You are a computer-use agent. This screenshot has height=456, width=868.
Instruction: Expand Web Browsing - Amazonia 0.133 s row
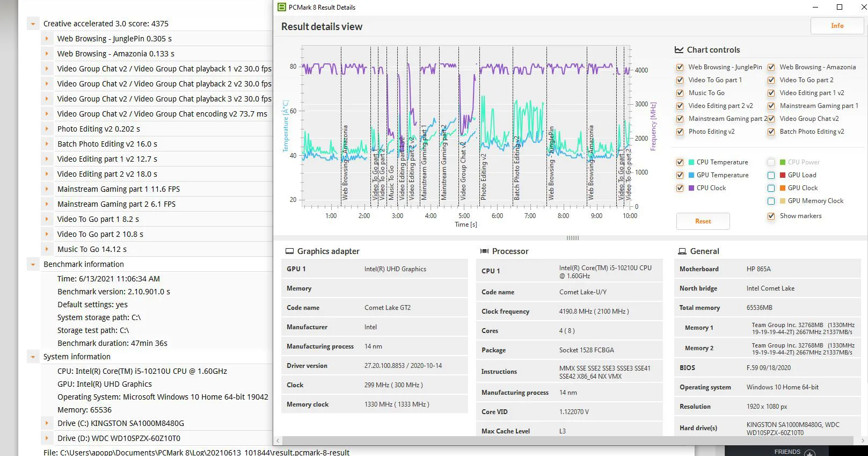47,54
